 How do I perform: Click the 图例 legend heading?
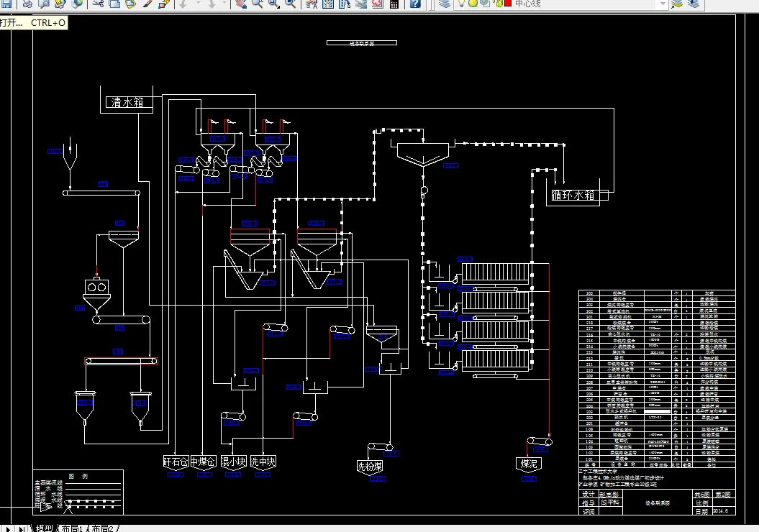tap(78, 477)
